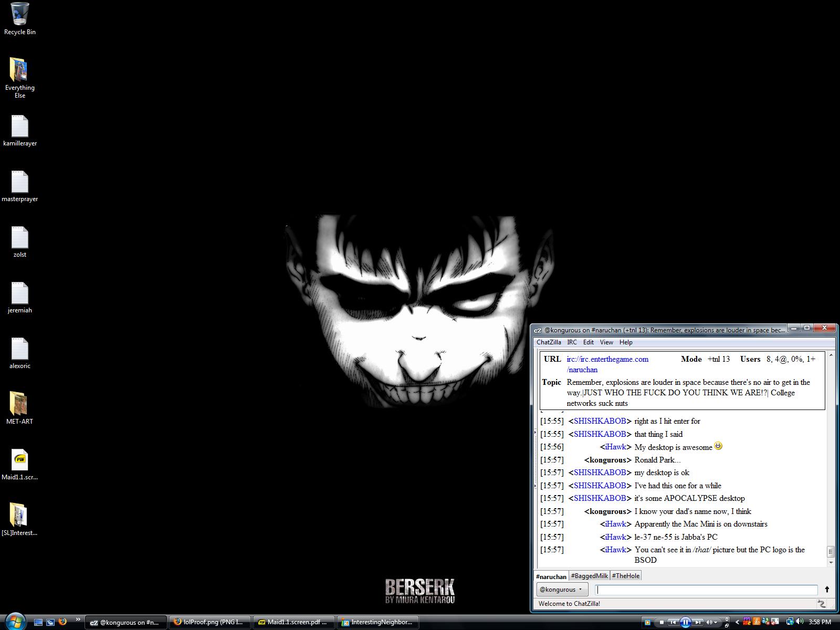The height and width of the screenshot is (630, 840).
Task: Skip to previous track in Media Player toolbar
Action: 673,623
